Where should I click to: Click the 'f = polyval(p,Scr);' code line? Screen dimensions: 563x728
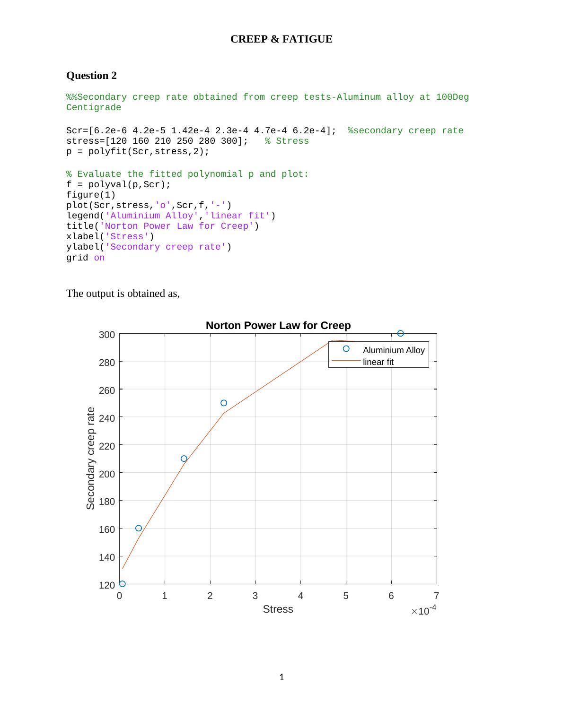click(x=118, y=184)
